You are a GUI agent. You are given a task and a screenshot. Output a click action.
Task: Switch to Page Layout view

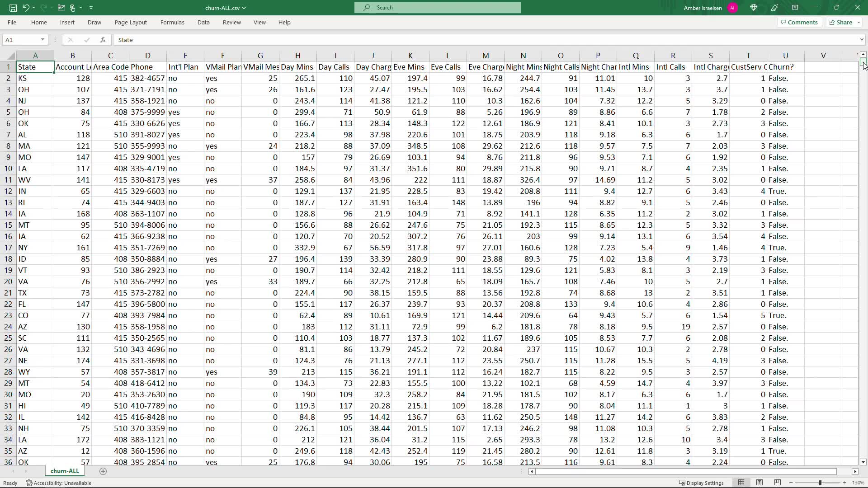759,483
